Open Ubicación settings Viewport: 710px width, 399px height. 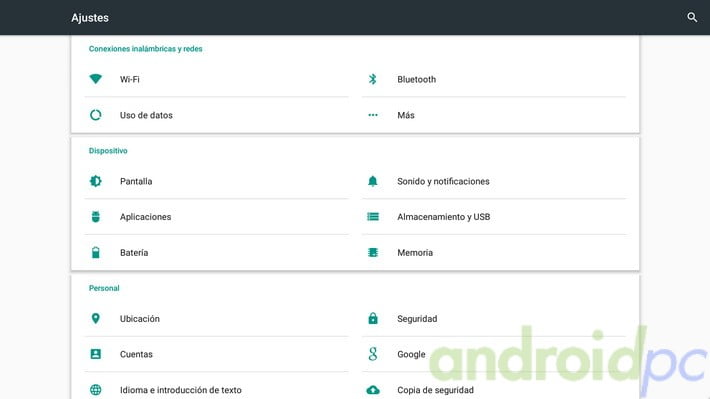click(216, 318)
